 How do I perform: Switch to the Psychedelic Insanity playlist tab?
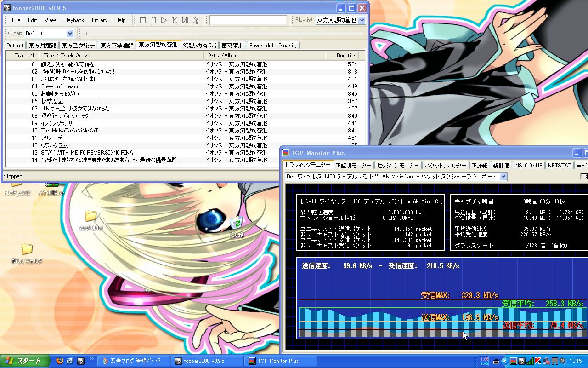click(273, 45)
